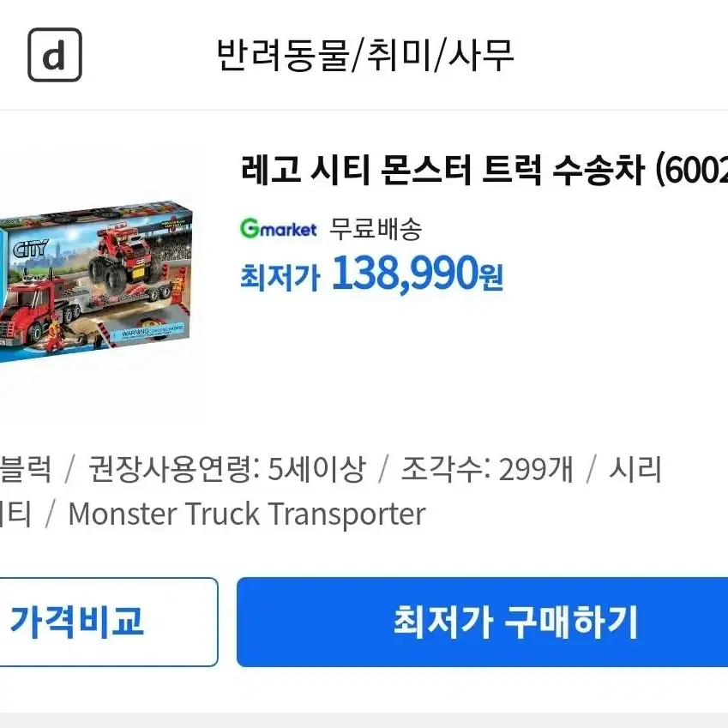Tap the Danawa 'd' logo icon

(x=55, y=55)
